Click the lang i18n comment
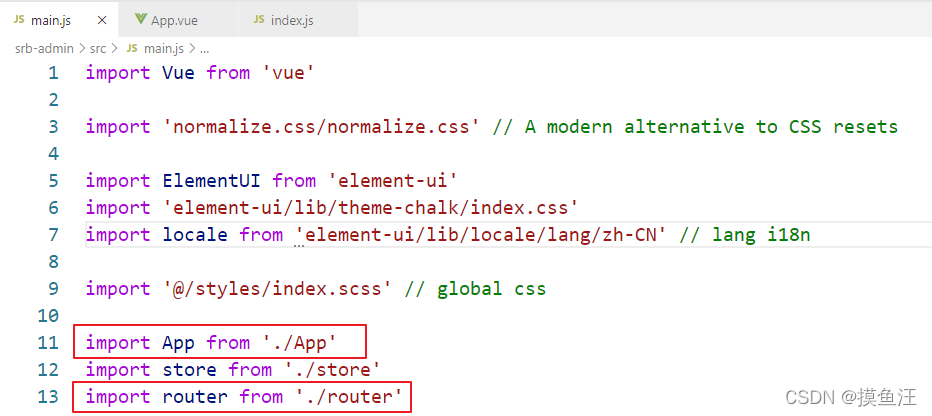 [x=745, y=235]
